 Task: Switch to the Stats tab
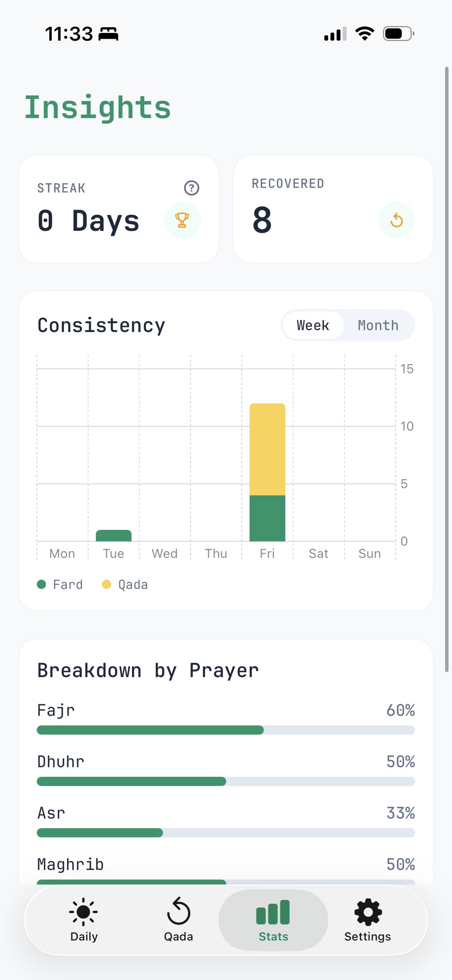273,920
